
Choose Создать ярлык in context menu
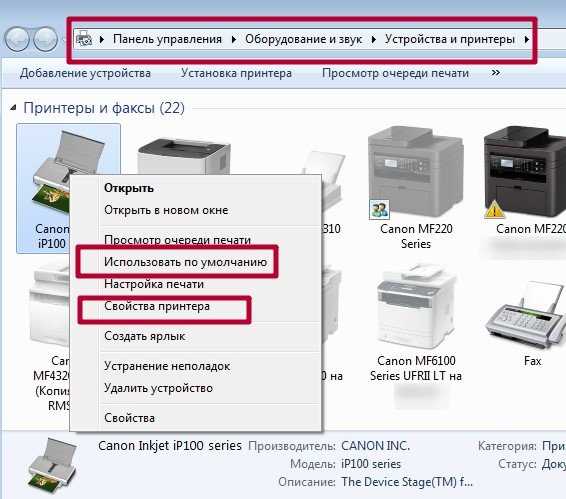coord(144,336)
